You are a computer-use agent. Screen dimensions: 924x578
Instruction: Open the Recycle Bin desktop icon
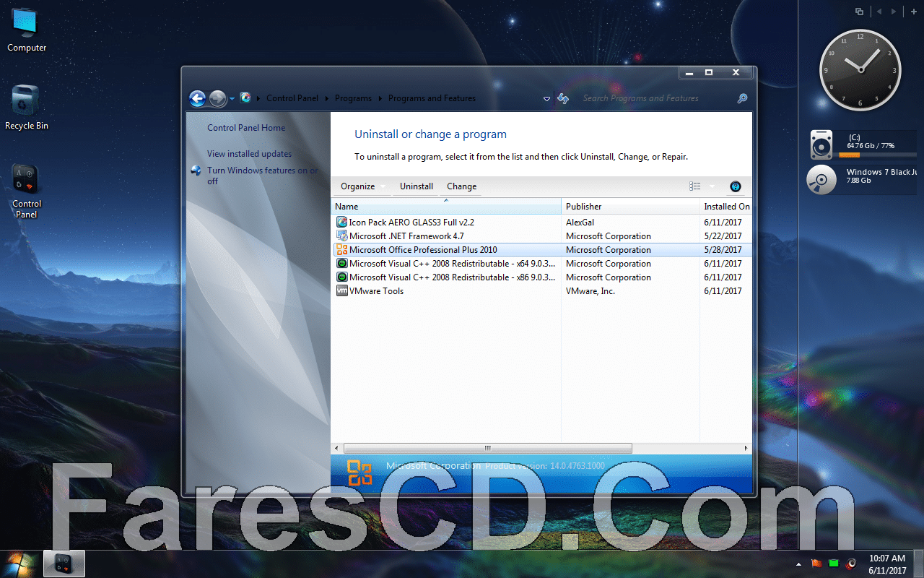pos(27,108)
